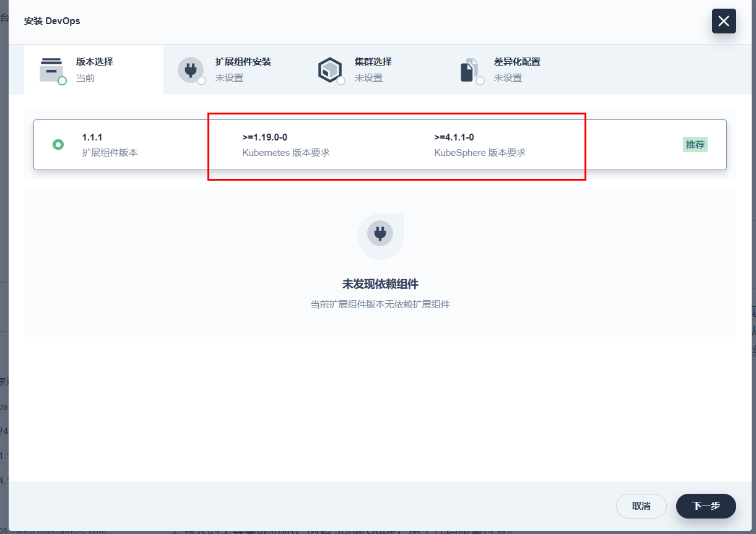The width and height of the screenshot is (756, 534).
Task: Click the plug icon above 未发现依赖组件
Action: pyautogui.click(x=380, y=234)
